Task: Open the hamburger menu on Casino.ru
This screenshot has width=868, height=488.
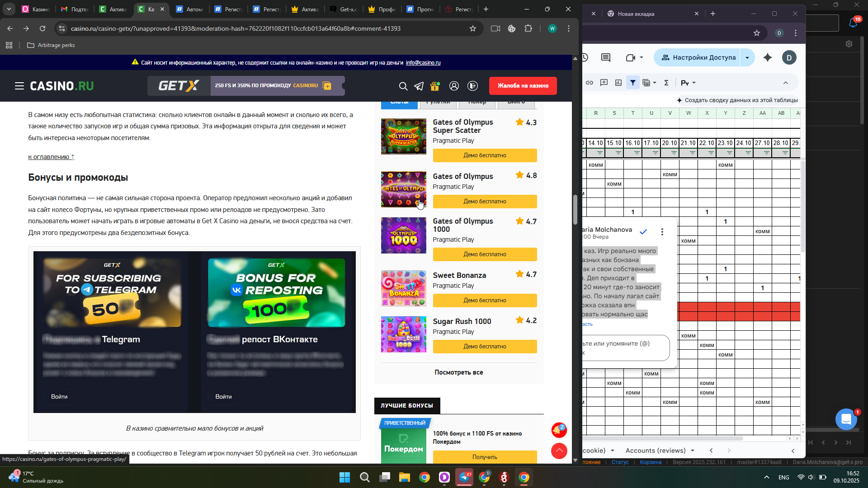Action: (19, 86)
